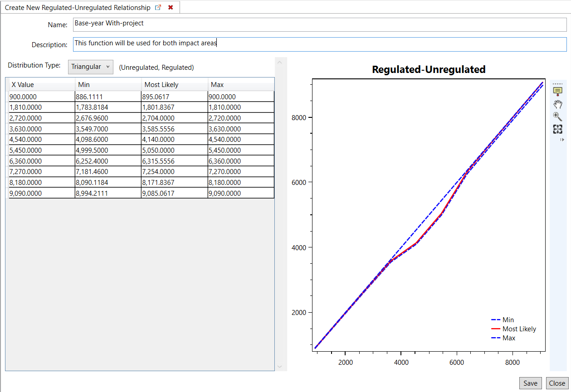Image resolution: width=571 pixels, height=392 pixels.
Task: Select Most Likely cell 5,050.0000
Action: click(175, 150)
